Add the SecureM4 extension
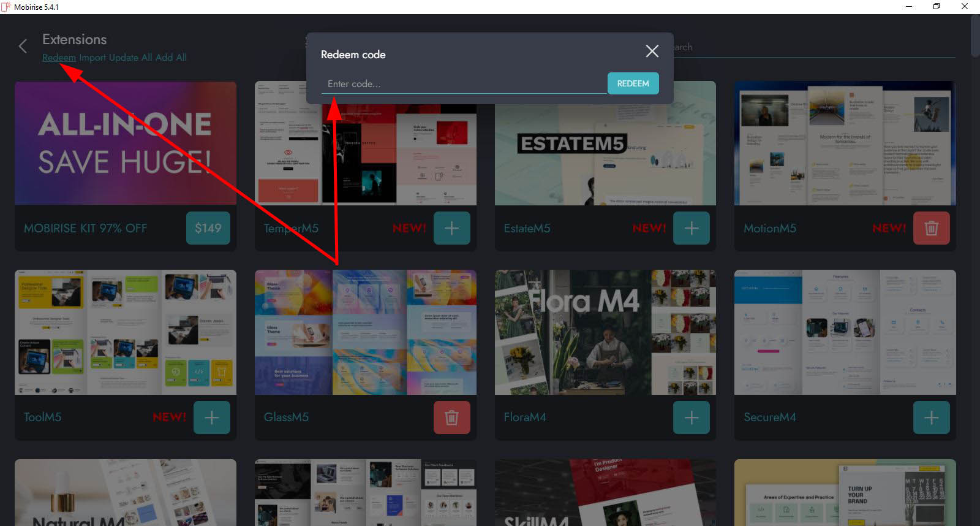The image size is (980, 526). tap(932, 417)
